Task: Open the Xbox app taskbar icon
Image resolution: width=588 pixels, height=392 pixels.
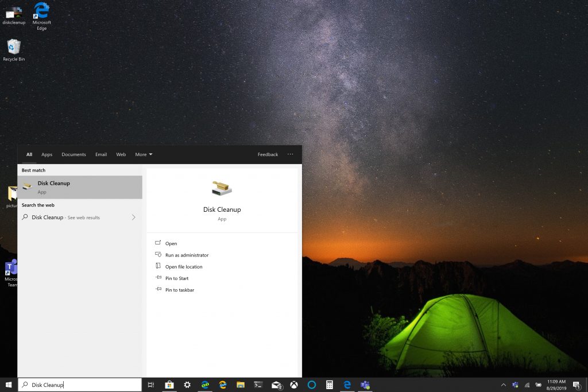Action: click(294, 385)
